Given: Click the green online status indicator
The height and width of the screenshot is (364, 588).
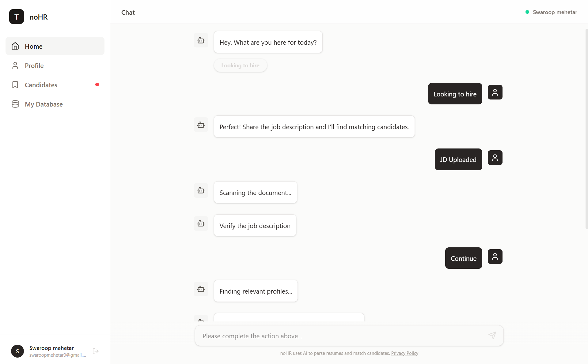Looking at the screenshot, I should (x=527, y=12).
